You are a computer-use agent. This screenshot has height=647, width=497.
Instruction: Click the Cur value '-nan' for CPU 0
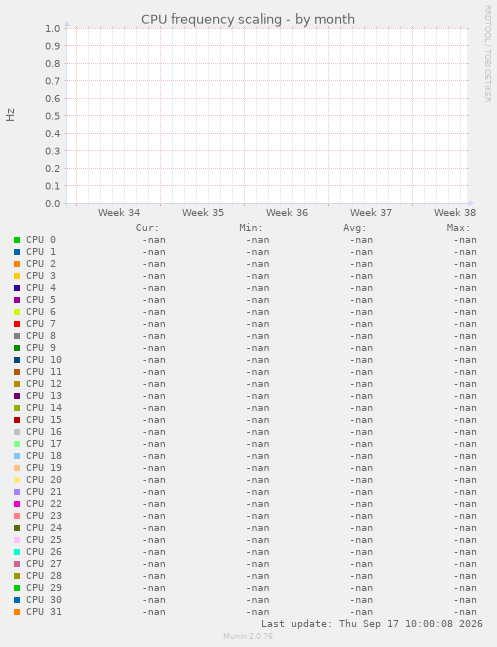[154, 240]
